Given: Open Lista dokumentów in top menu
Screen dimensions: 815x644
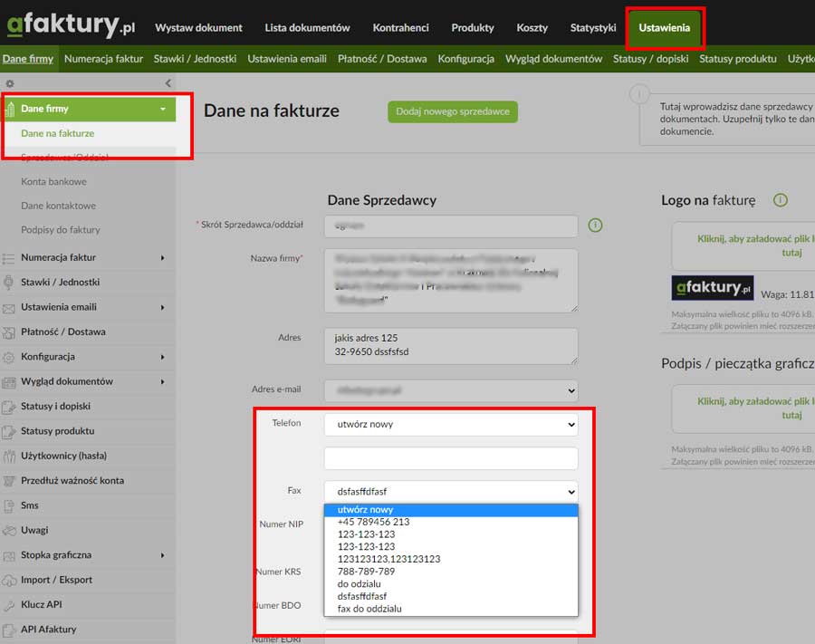Looking at the screenshot, I should tap(307, 27).
